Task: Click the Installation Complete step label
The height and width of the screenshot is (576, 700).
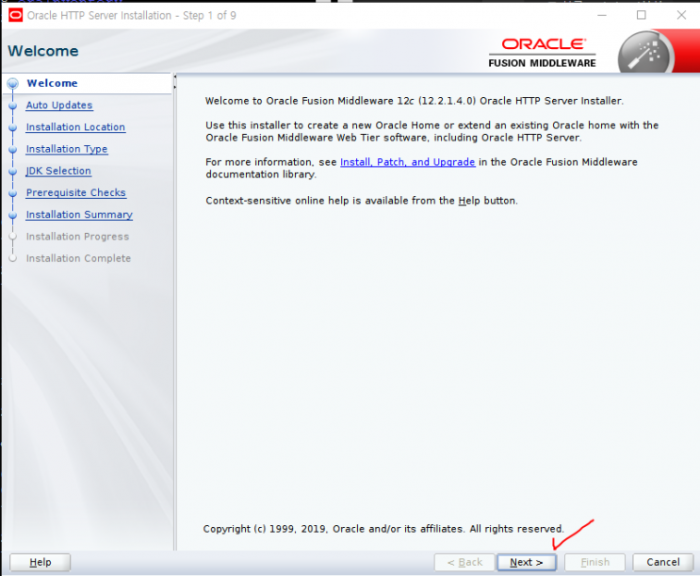Action: coord(78,258)
